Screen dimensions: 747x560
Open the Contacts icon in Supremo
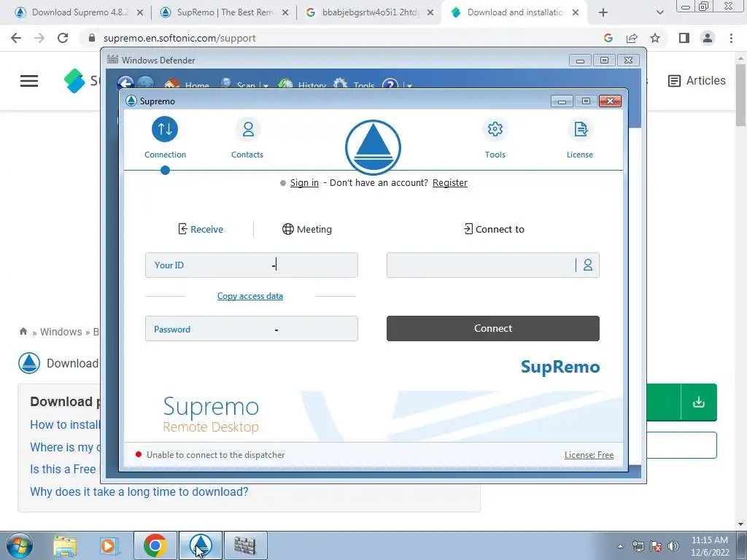pyautogui.click(x=248, y=129)
